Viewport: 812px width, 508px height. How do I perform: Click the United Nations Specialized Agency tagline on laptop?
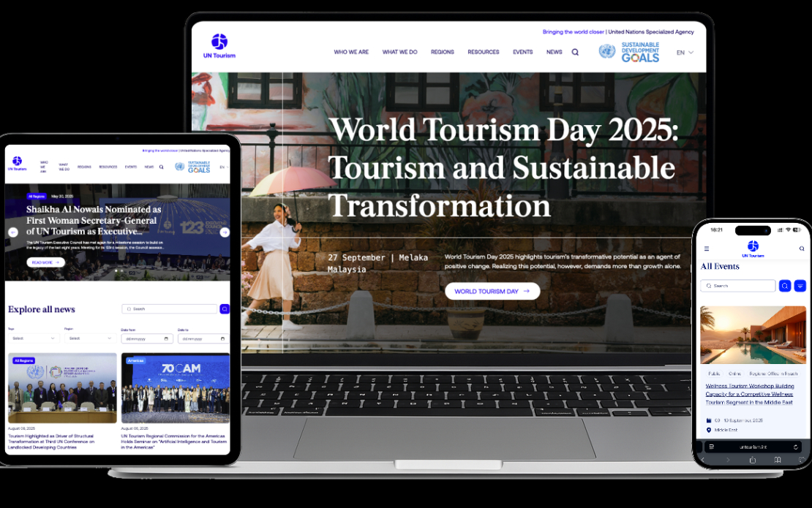click(651, 32)
